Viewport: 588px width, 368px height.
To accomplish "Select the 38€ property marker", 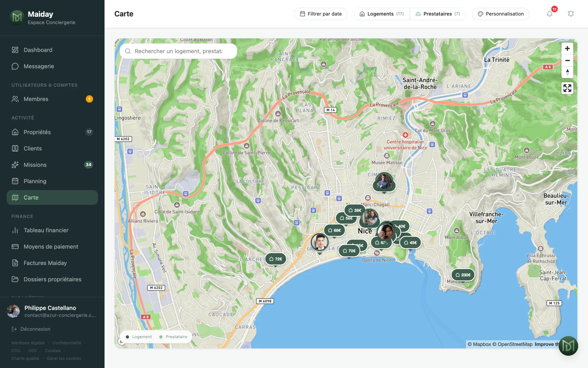I will (355, 210).
